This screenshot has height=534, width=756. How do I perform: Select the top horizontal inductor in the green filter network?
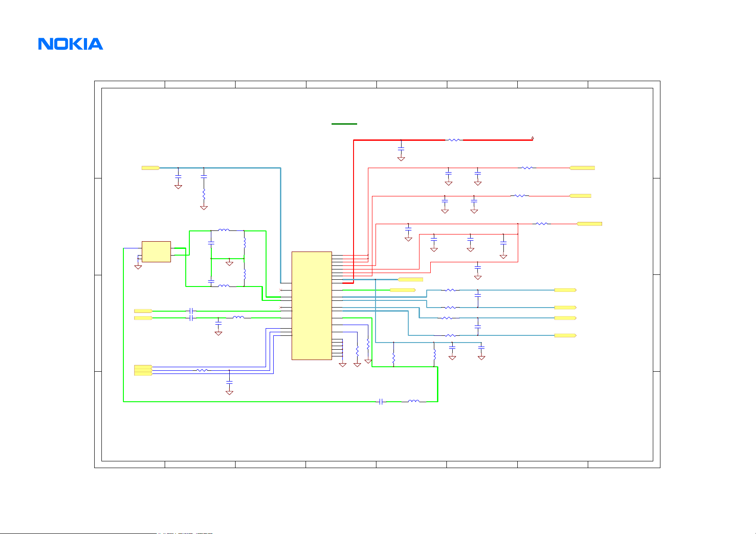click(x=224, y=231)
